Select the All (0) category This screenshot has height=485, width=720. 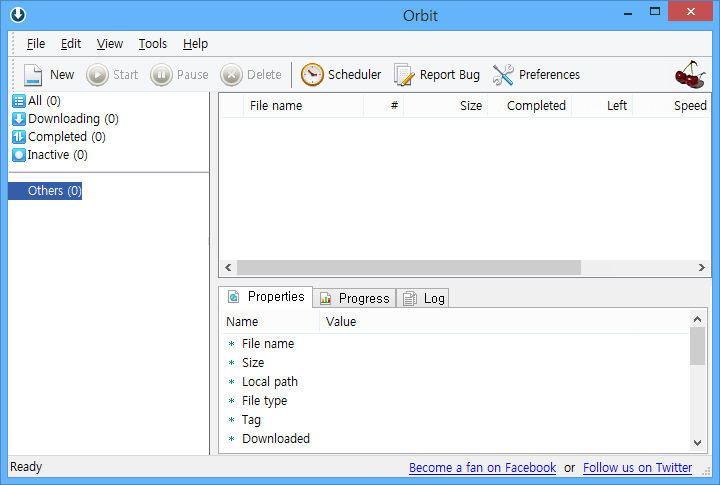[x=37, y=101]
